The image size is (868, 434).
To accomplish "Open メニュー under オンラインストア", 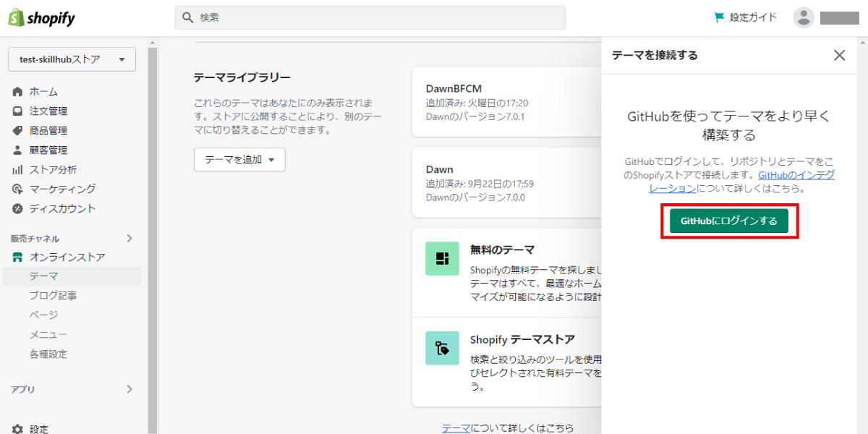I will click(48, 335).
